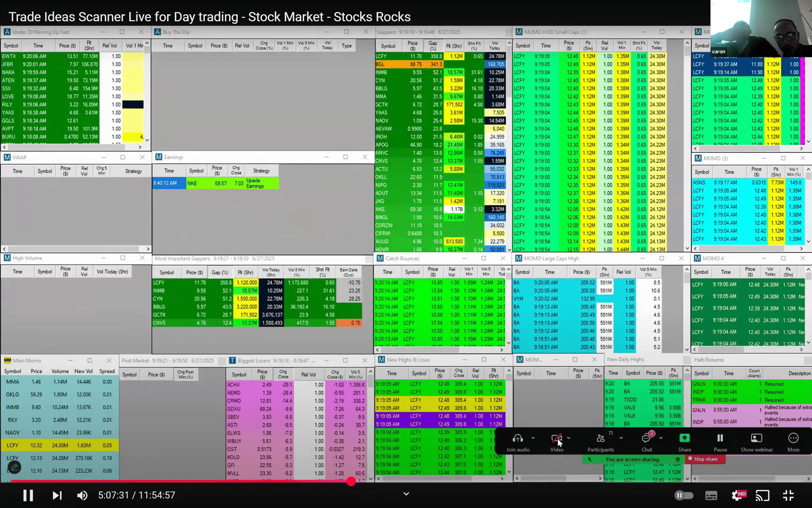Expand the Chat options arrow
812x508 pixels.
[661, 438]
